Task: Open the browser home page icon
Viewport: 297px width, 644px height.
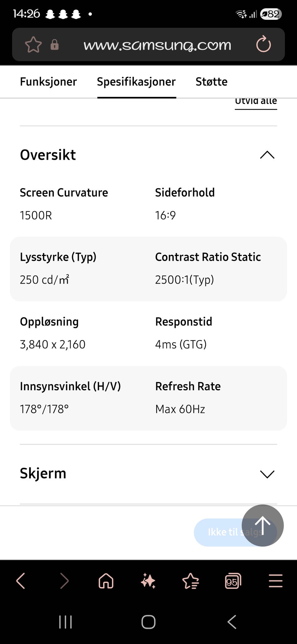Action: pyautogui.click(x=106, y=581)
